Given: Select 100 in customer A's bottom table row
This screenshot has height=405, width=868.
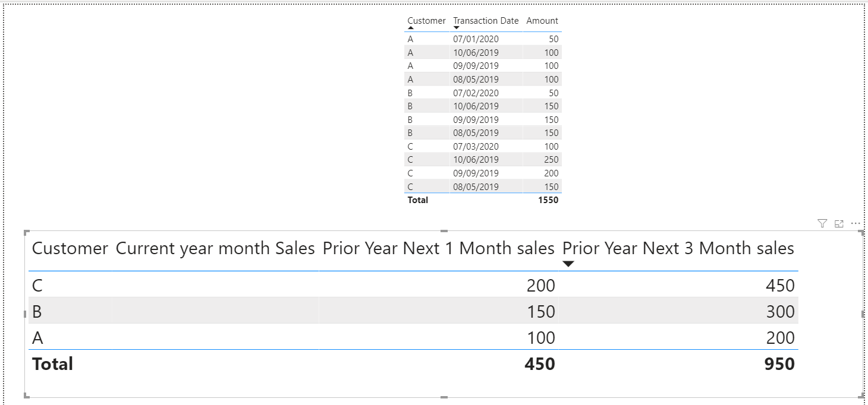Looking at the screenshot, I should (x=541, y=338).
